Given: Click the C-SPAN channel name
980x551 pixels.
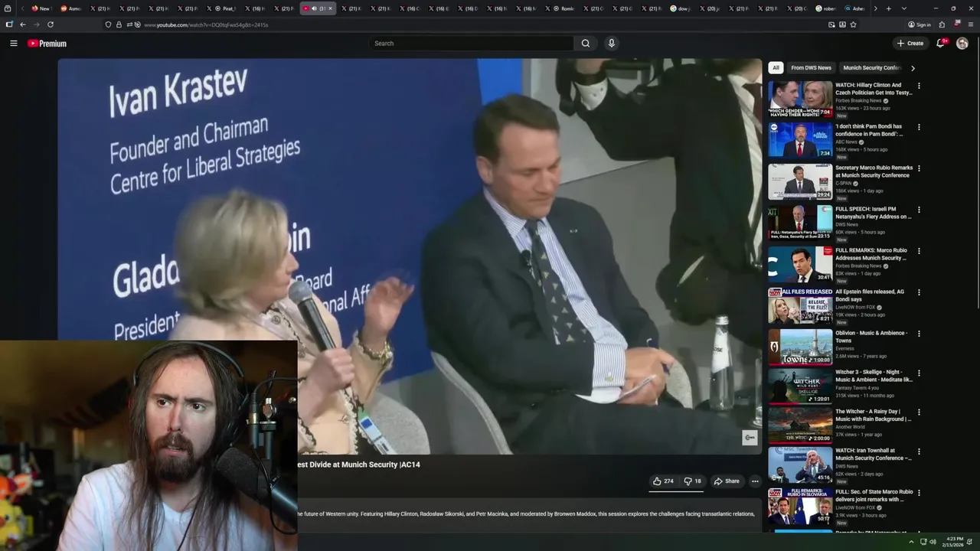Looking at the screenshot, I should (x=844, y=183).
